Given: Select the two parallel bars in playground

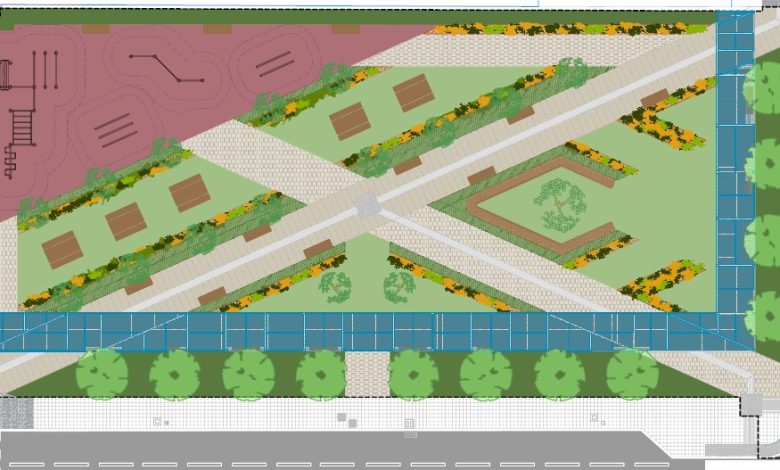Looking at the screenshot, I should (x=273, y=65).
